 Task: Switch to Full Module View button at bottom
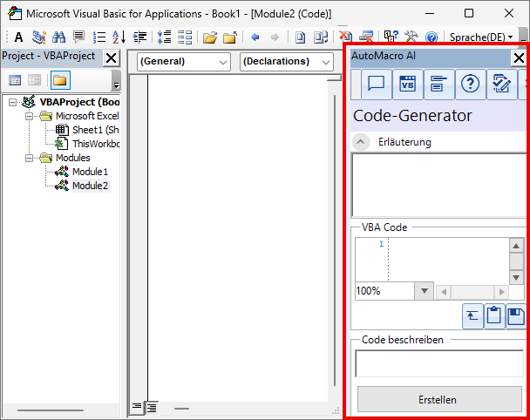pos(152,408)
